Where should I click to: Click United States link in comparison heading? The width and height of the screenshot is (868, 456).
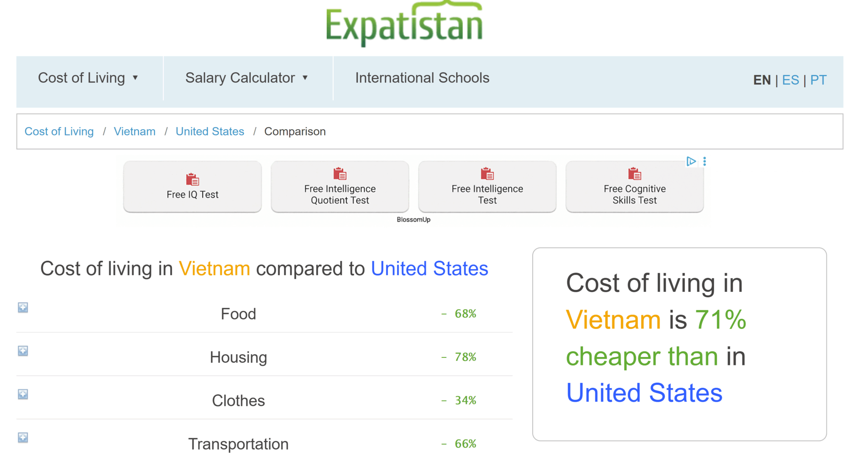click(429, 269)
